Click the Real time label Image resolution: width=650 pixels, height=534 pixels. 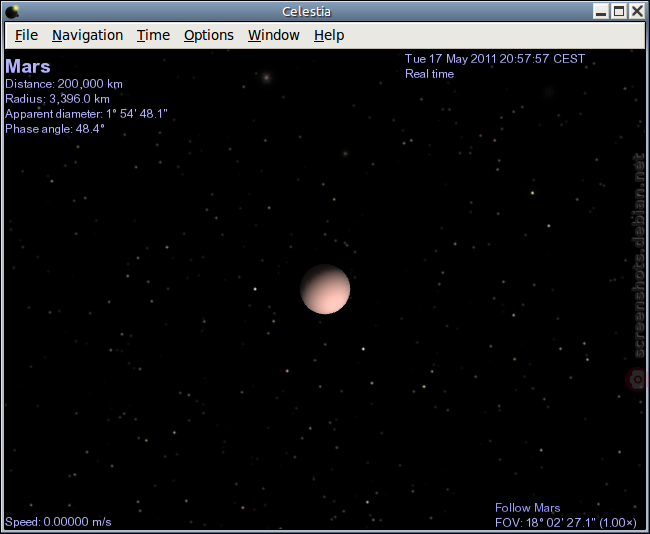coord(429,74)
